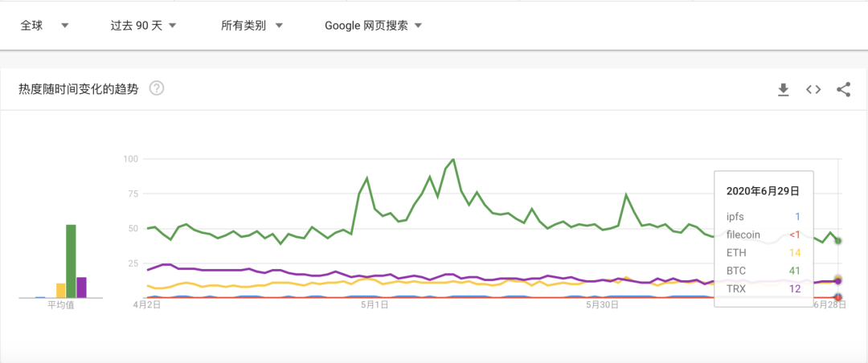The height and width of the screenshot is (363, 868).
Task: Expand the 全球 region dropdown
Action: [44, 26]
